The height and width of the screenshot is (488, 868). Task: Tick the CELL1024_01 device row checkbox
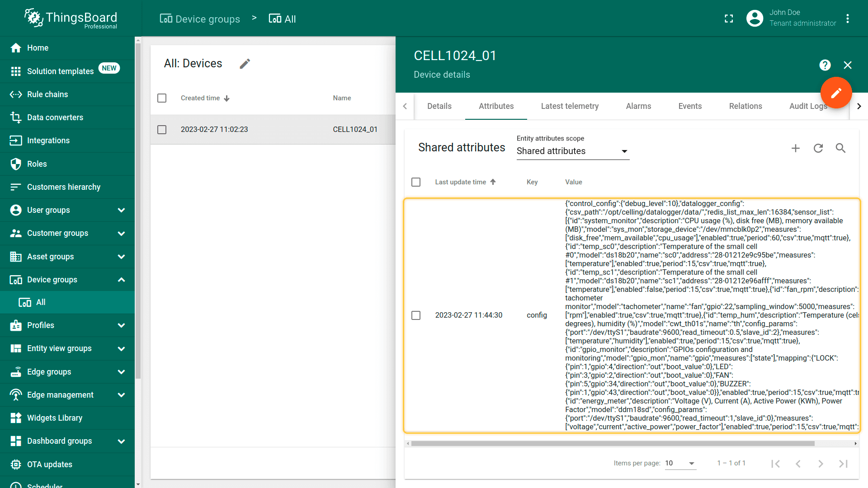click(162, 130)
